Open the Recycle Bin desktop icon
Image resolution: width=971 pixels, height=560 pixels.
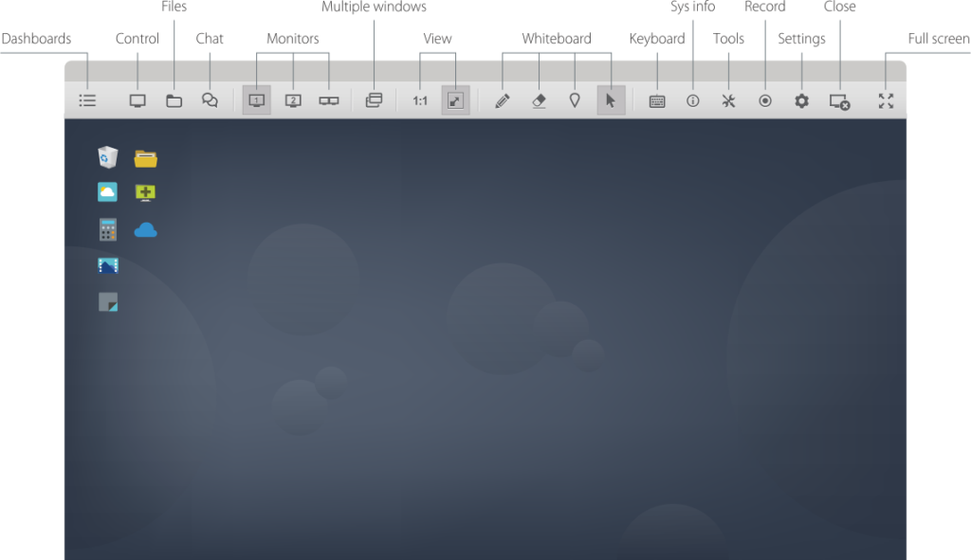click(108, 157)
